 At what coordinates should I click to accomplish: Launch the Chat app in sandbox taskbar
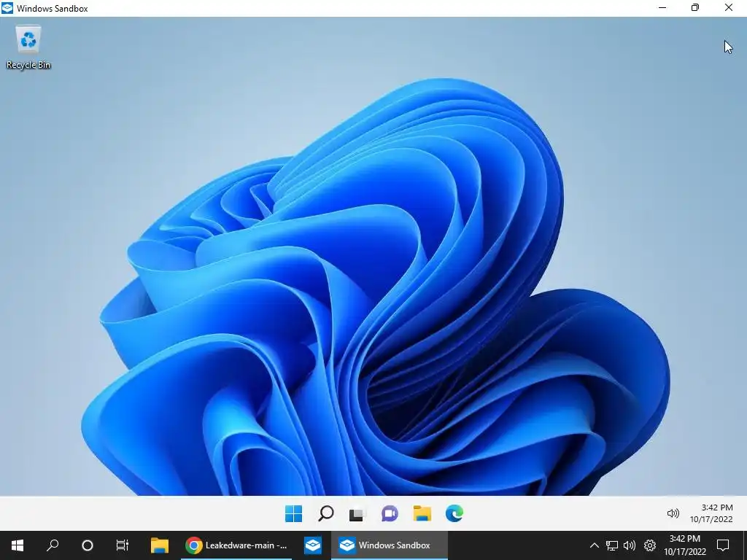[390, 513]
